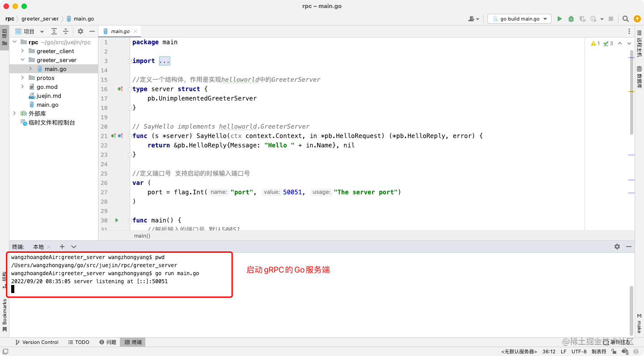Collapse the rpc root folder
644x356 pixels.
(15, 42)
